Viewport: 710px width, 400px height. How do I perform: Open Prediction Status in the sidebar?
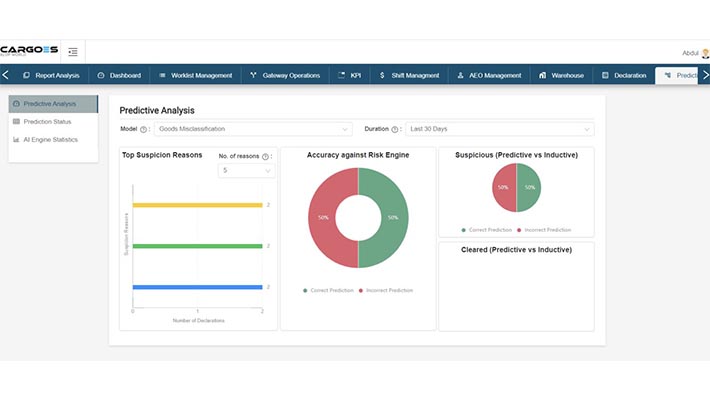click(50, 121)
